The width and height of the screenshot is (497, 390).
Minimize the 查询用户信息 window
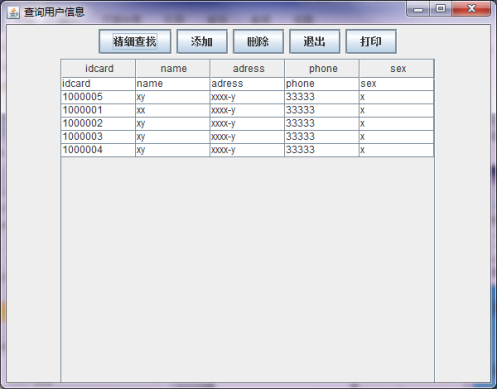(x=418, y=9)
